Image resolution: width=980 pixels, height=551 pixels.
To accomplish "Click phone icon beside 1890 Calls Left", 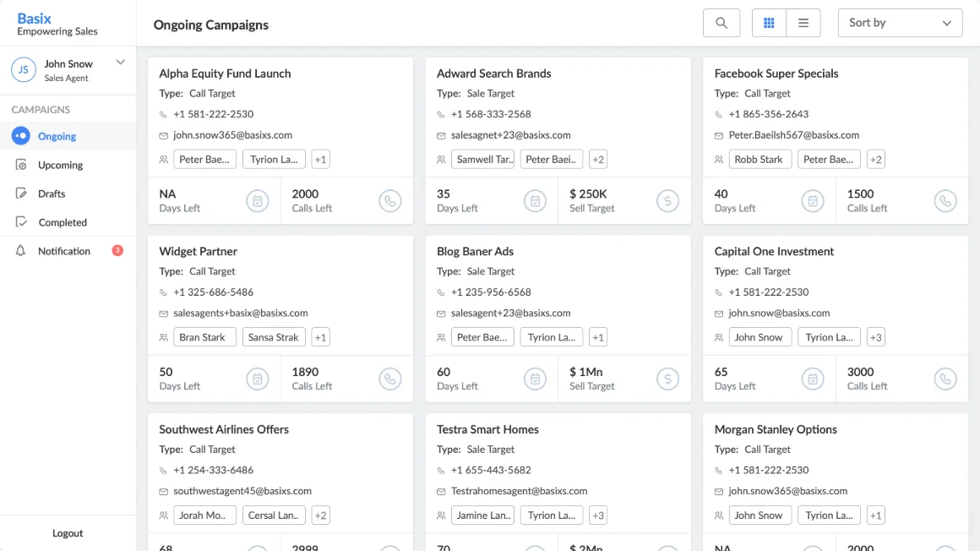I will (390, 379).
